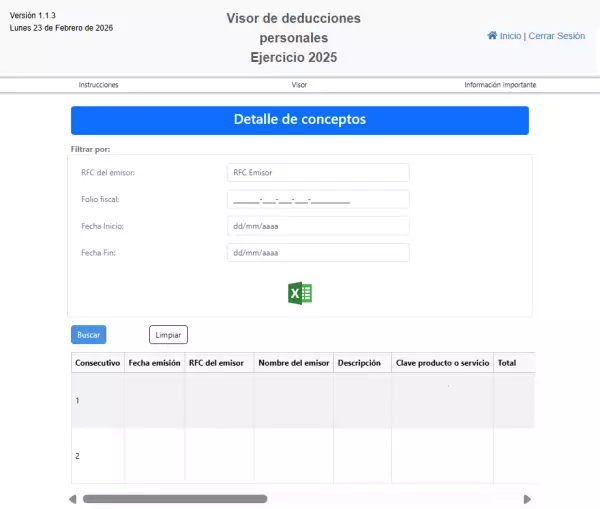Click the right arrow of horizontal scrollbar
This screenshot has width=600, height=509.
click(x=527, y=498)
